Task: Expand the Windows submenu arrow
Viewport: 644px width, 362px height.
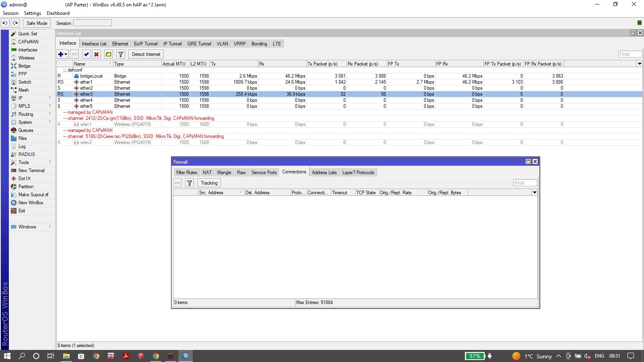Action: [x=50, y=226]
